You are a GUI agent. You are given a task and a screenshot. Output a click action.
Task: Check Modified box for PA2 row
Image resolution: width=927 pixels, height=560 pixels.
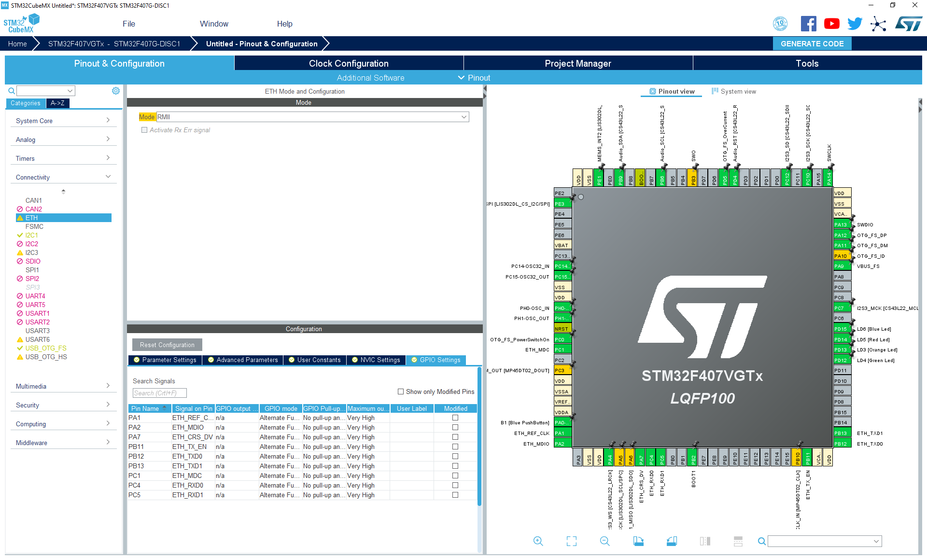[x=455, y=427]
